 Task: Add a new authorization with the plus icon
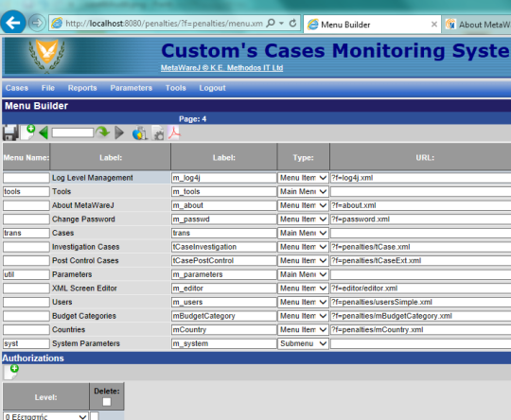11,372
